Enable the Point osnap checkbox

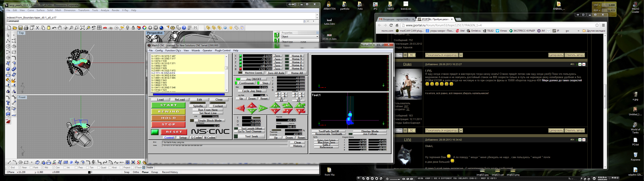tap(31, 168)
